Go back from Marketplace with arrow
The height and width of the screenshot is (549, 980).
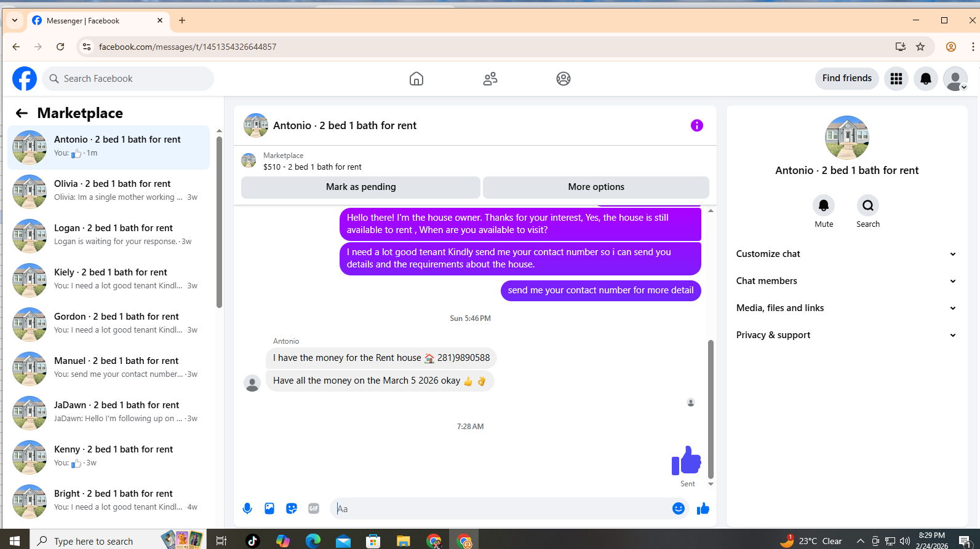coord(22,113)
